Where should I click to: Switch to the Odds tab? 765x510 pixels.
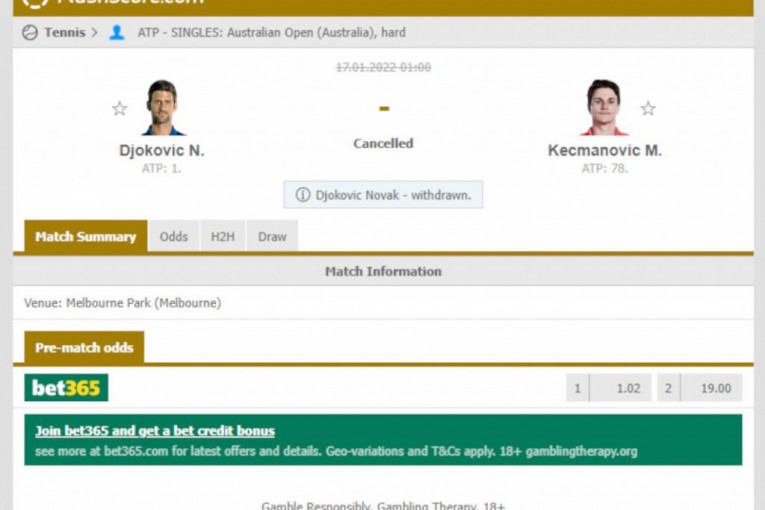point(174,237)
